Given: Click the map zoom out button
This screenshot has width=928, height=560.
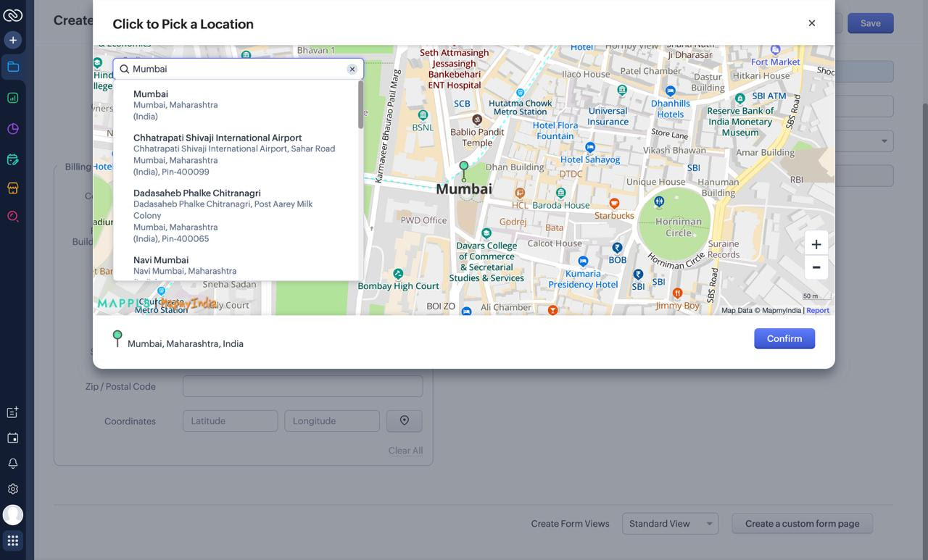Looking at the screenshot, I should [x=816, y=267].
